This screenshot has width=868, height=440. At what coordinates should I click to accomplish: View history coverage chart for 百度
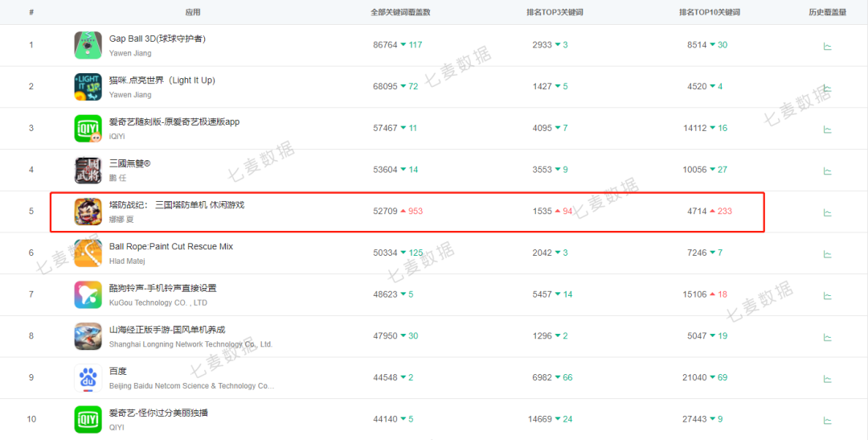click(x=828, y=379)
